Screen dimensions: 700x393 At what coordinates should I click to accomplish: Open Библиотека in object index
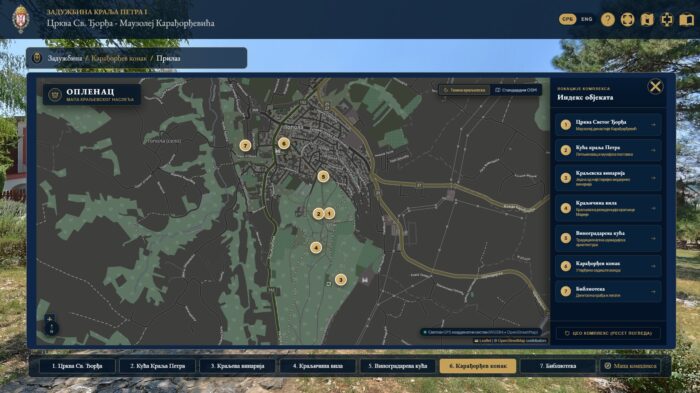pos(608,292)
